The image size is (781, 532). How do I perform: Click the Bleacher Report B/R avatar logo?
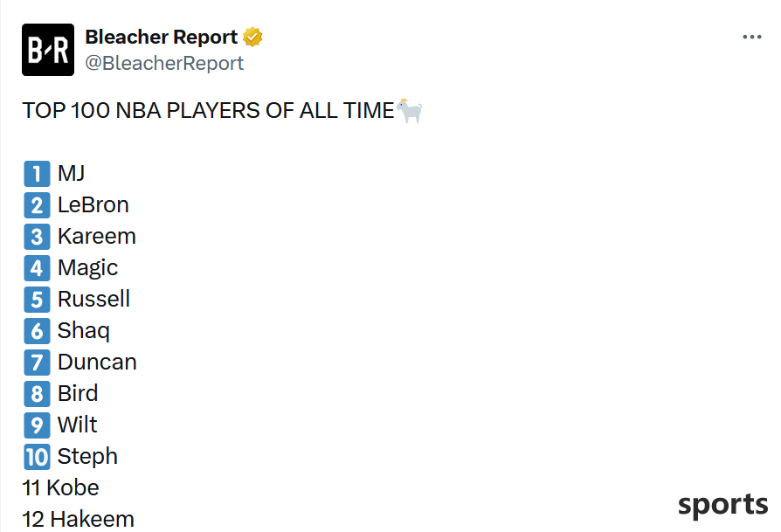tap(48, 50)
